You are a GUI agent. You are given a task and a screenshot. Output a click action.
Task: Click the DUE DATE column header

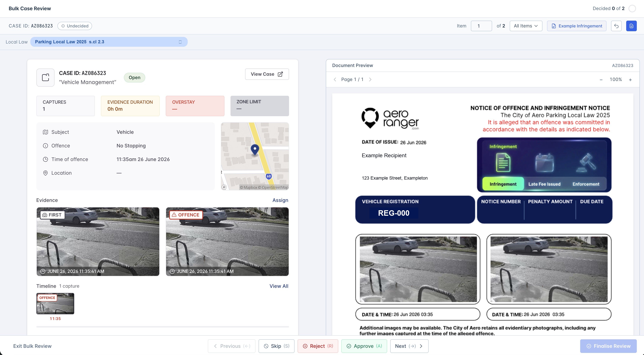pos(592,202)
